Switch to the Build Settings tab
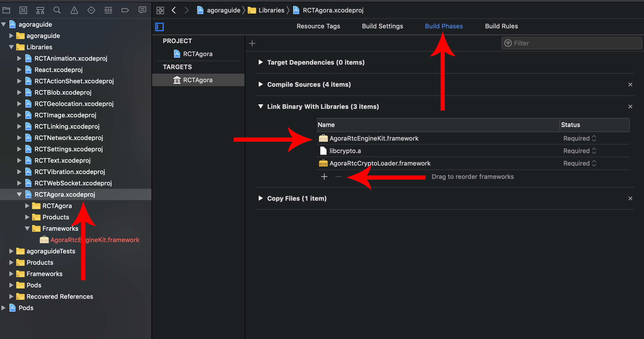Viewport: 644px width, 339px height. pos(382,26)
